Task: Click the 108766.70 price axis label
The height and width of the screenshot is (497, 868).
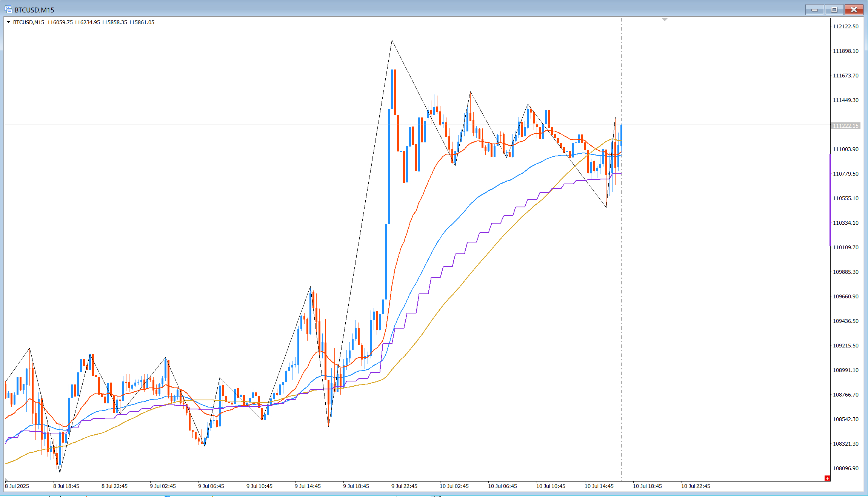Action: pos(846,395)
